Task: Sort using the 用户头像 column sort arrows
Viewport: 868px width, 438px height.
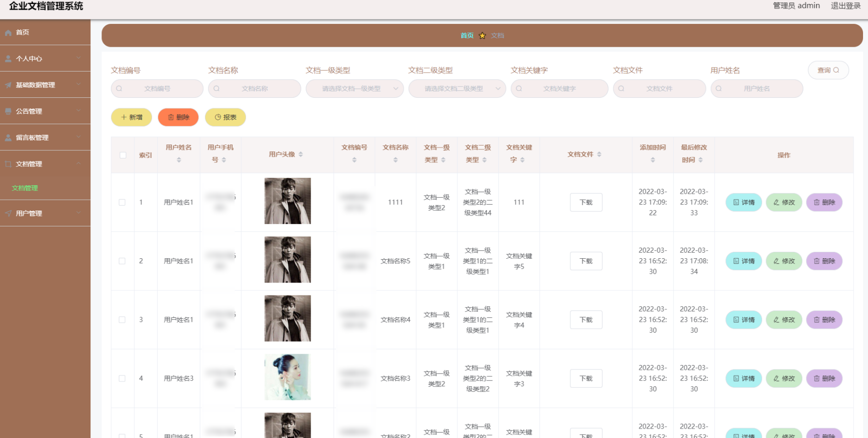Action: pos(301,154)
